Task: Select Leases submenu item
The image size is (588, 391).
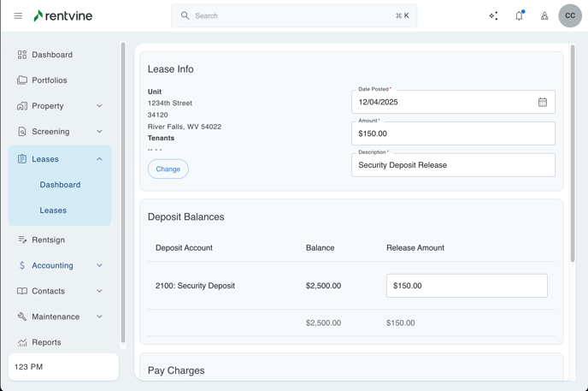Action: point(53,210)
